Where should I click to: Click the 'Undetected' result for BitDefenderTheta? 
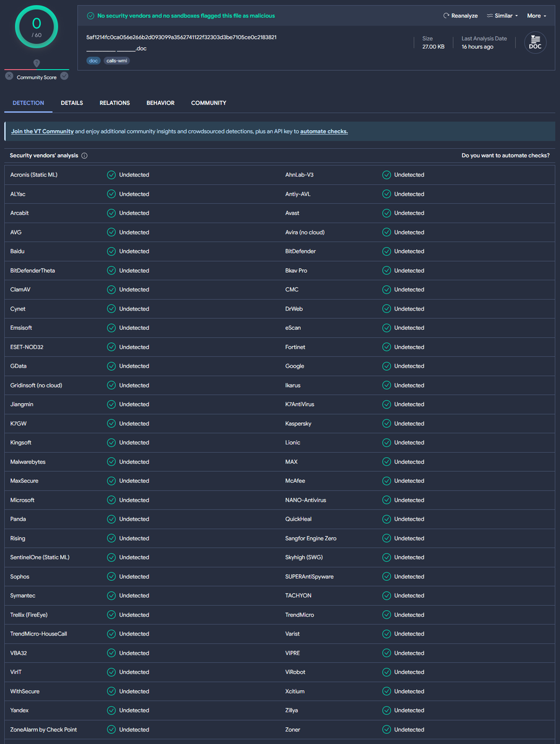134,270
